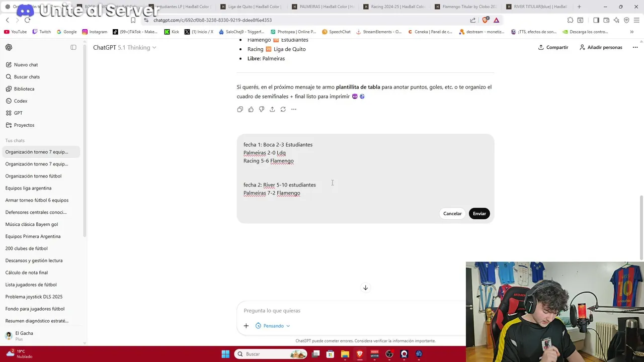Open Proyectos section
Viewport: 644px width, 362px height.
click(x=42, y=125)
